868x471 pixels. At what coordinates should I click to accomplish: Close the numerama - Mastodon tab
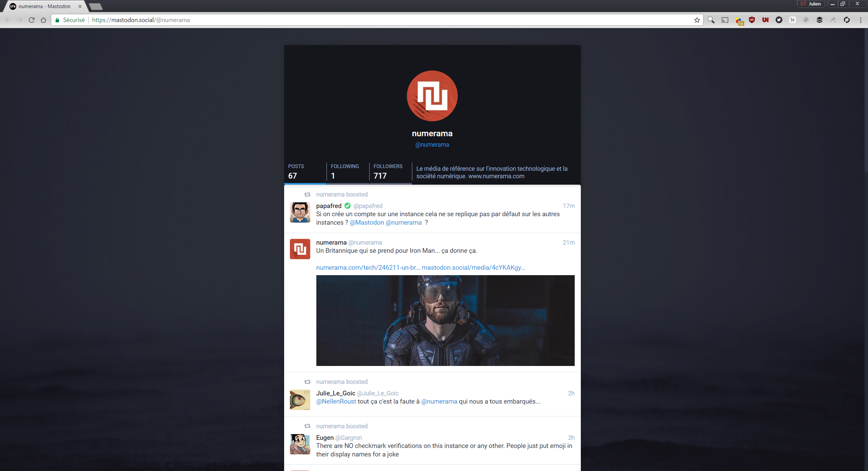tap(80, 6)
